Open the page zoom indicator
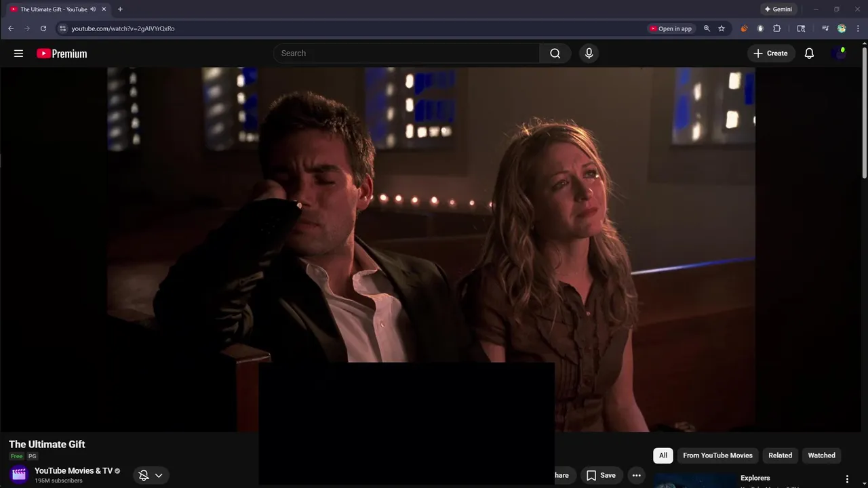Viewport: 868px width, 488px height. 707,28
